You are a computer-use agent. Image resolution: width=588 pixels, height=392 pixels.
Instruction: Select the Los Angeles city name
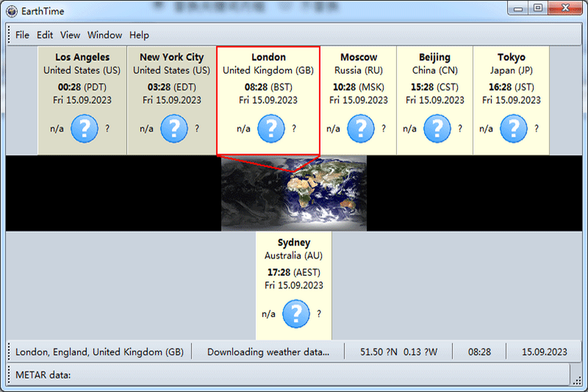point(82,57)
